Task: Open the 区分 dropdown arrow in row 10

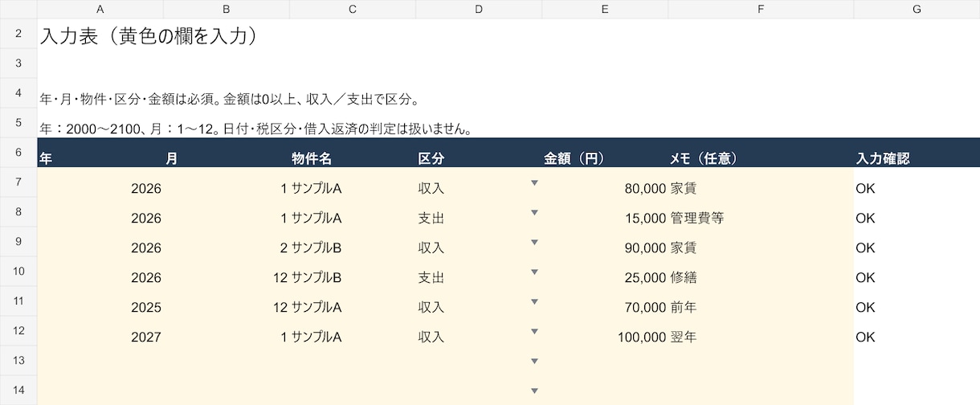Action: pyautogui.click(x=534, y=272)
